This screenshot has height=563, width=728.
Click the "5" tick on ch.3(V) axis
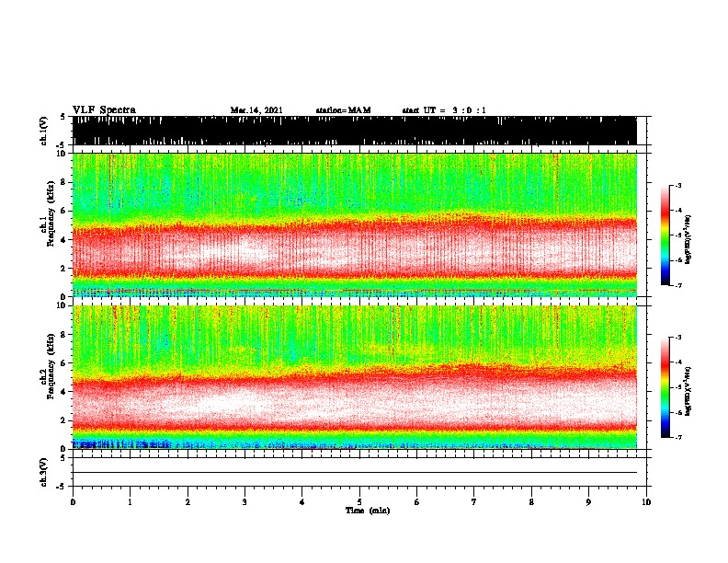[x=63, y=458]
